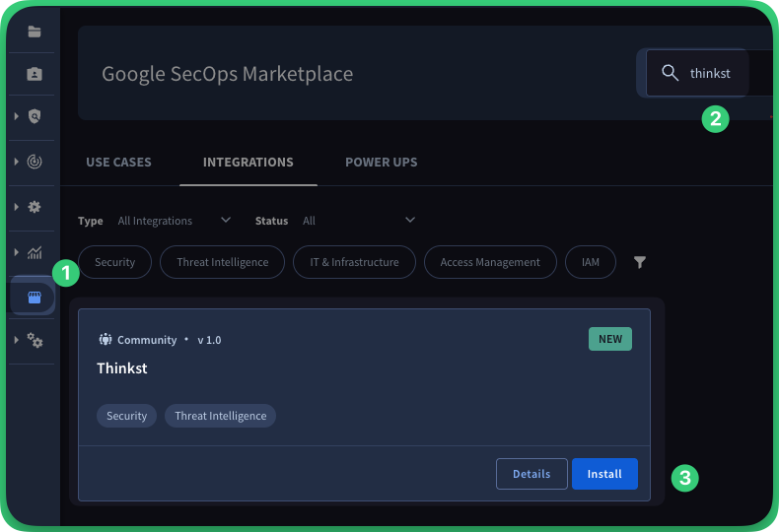Click Details on the Thinkst card
This screenshot has width=779, height=532.
(531, 474)
